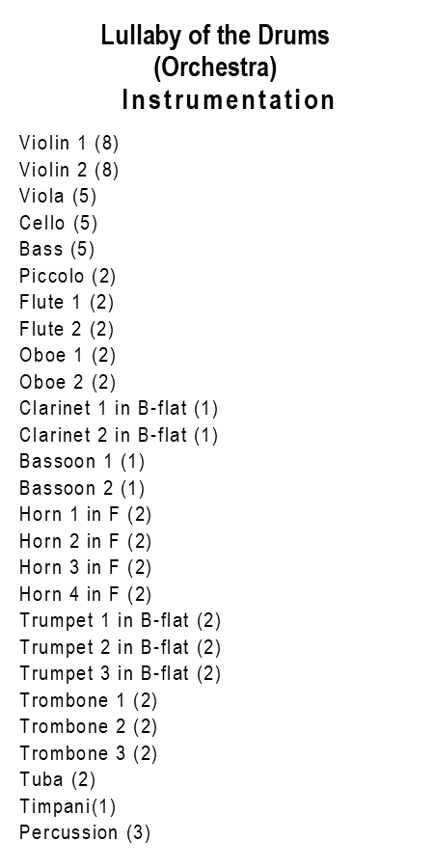434x868 pixels.
Task: Select the Bassoon 2 (1) line
Action: tap(82, 488)
